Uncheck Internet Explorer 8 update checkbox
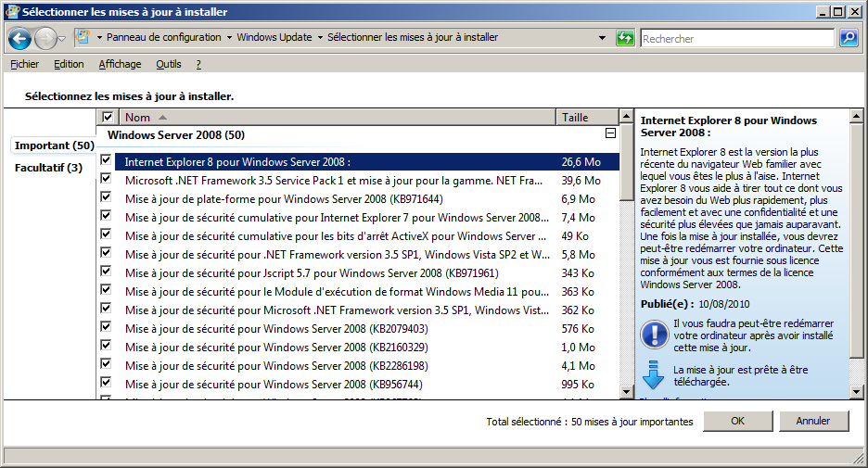868x468 pixels. tap(107, 161)
